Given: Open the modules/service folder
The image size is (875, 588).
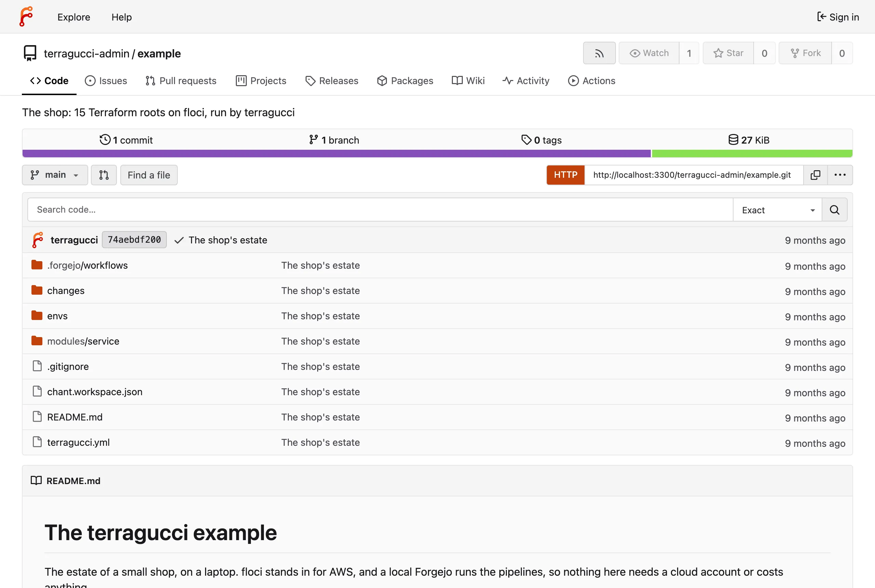Looking at the screenshot, I should (83, 341).
